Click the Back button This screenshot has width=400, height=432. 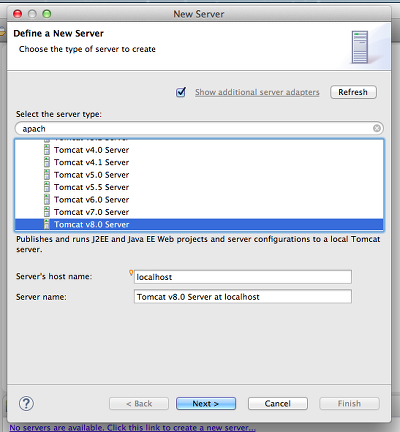click(139, 404)
